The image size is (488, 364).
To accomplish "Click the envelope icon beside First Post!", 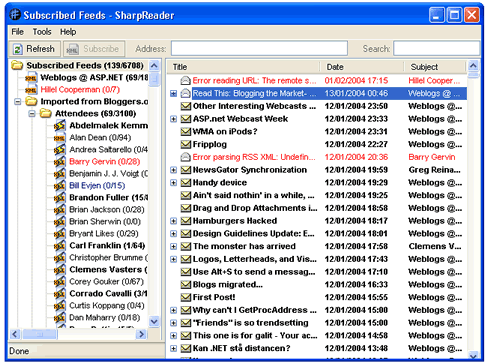I will point(185,297).
